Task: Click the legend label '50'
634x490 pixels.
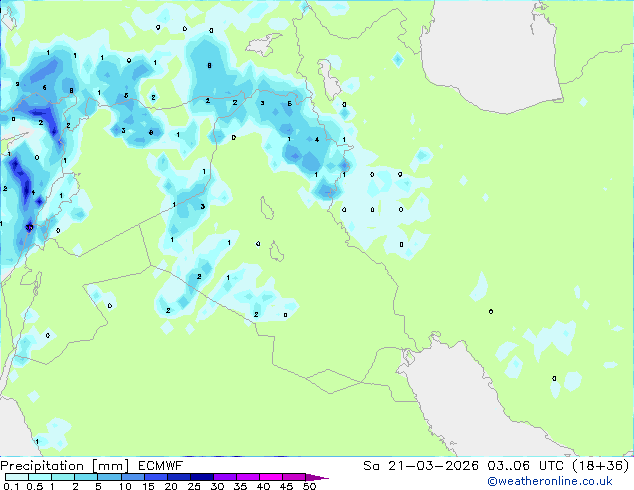Action: click(309, 486)
